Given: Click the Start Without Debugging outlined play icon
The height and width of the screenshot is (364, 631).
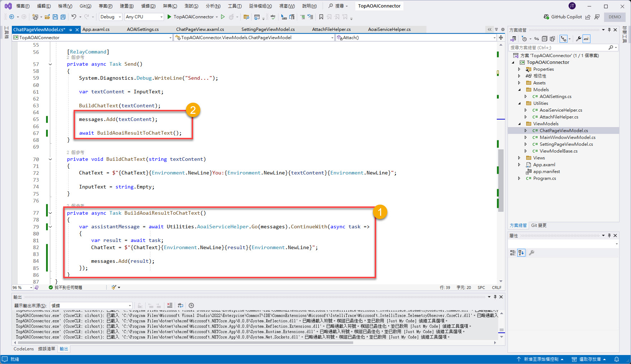Looking at the screenshot, I should click(x=223, y=17).
